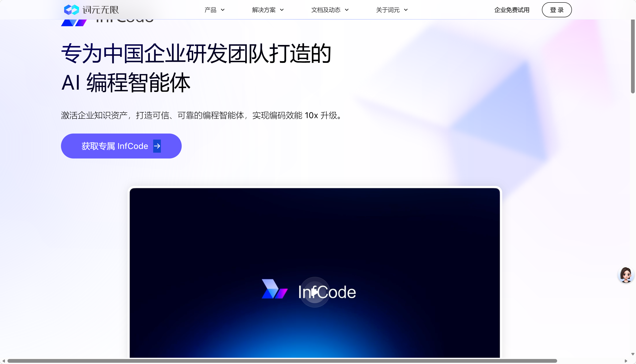The width and height of the screenshot is (636, 364).
Task: Click the 词元无限 brand name text
Action: coord(101,10)
